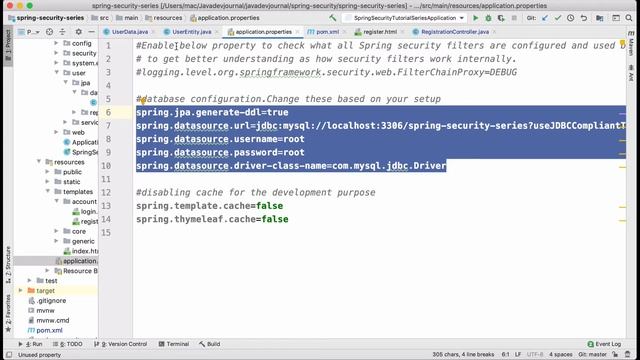640x360 pixels.
Task: Open the Event Log
Action: (x=604, y=344)
